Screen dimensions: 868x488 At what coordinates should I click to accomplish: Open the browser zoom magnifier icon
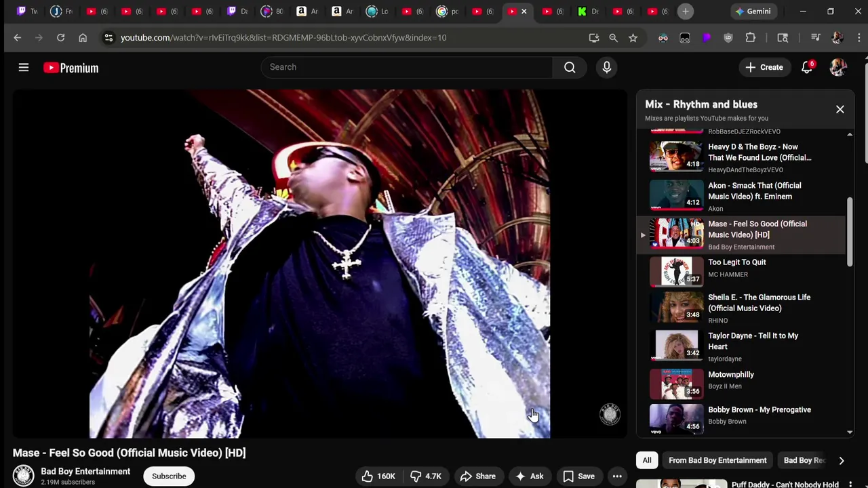coord(613,38)
